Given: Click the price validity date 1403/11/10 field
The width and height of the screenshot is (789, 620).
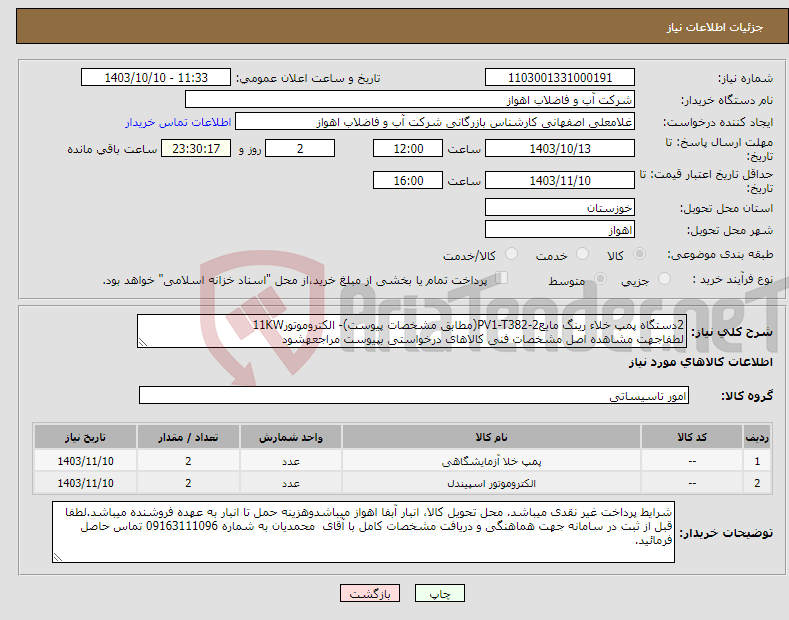Looking at the screenshot, I should pyautogui.click(x=560, y=180).
